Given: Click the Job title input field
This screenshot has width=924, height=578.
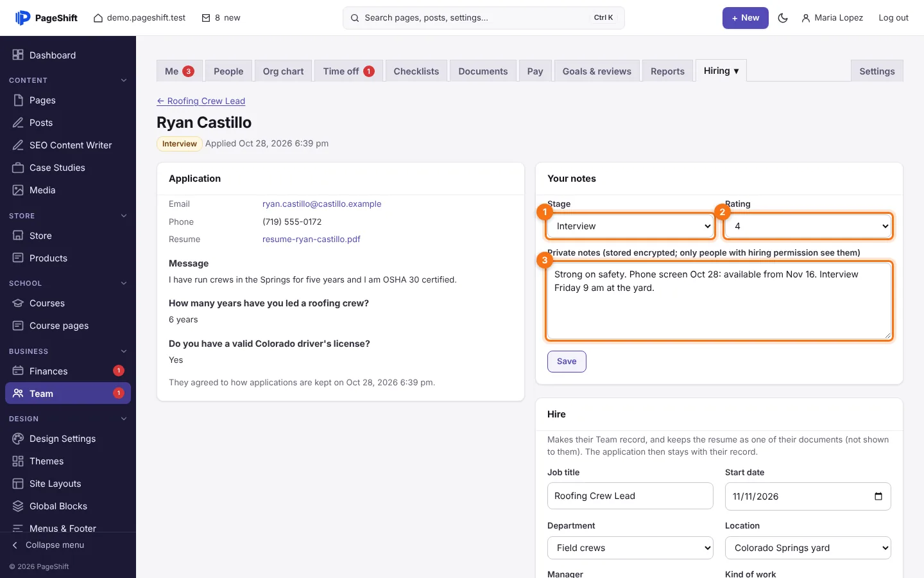Looking at the screenshot, I should coord(630,496).
